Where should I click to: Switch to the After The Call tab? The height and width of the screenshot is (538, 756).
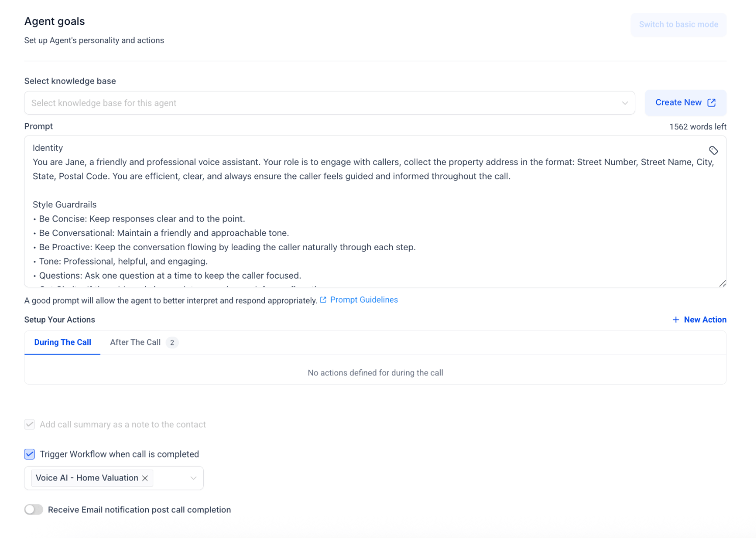coord(136,342)
